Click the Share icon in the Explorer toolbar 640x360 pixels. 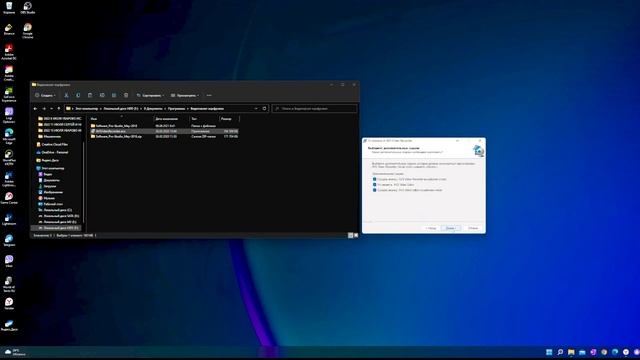114,95
